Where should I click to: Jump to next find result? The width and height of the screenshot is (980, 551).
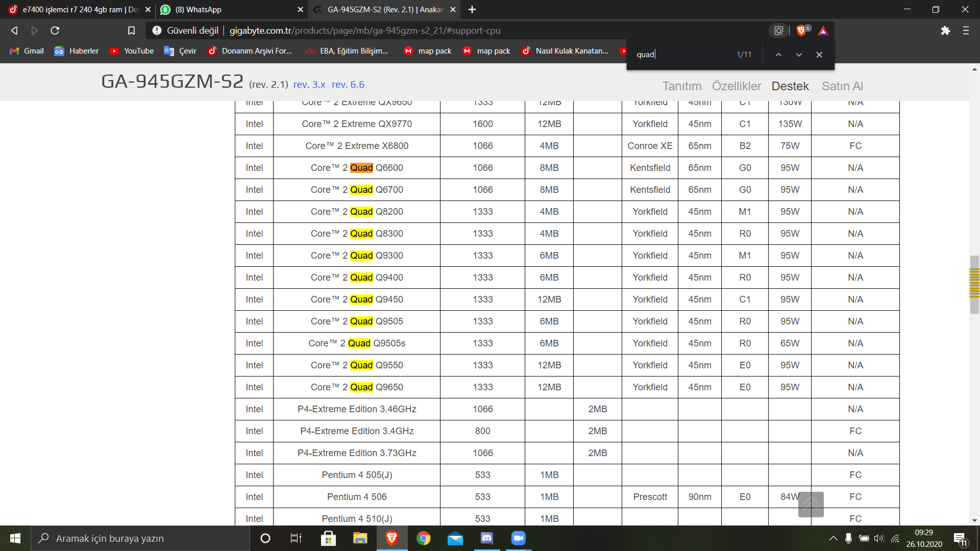pyautogui.click(x=799, y=55)
